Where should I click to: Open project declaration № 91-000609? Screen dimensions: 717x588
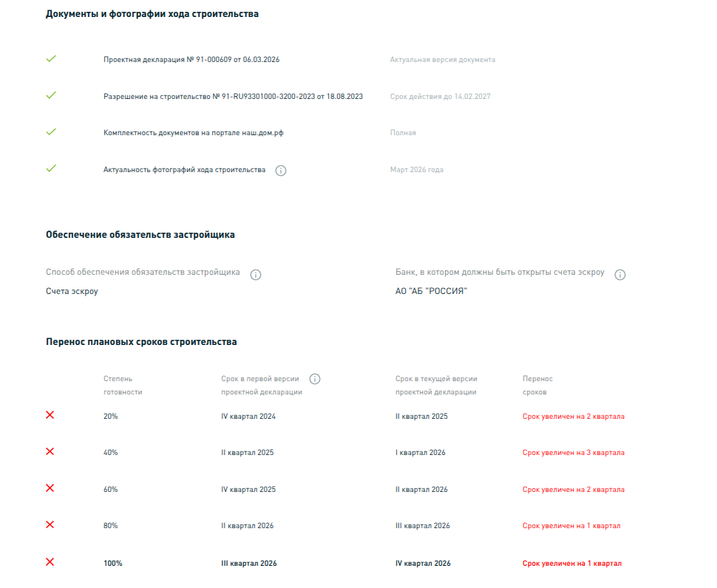coord(191,60)
